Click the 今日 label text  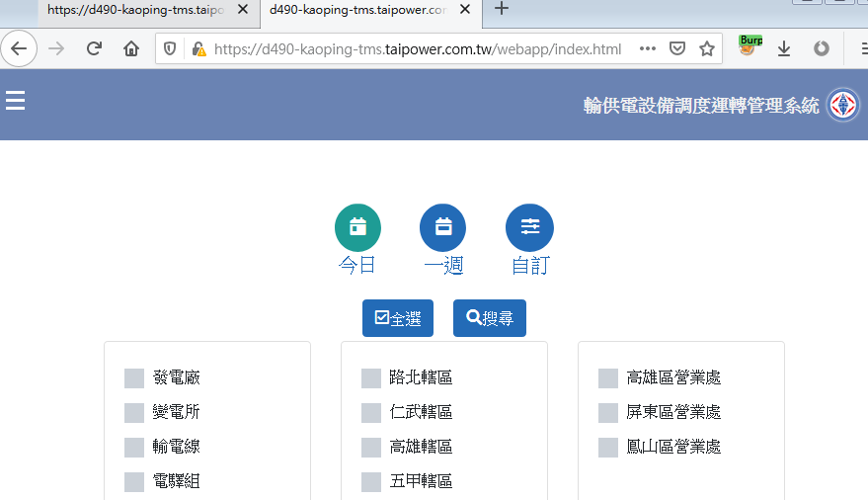point(357,265)
